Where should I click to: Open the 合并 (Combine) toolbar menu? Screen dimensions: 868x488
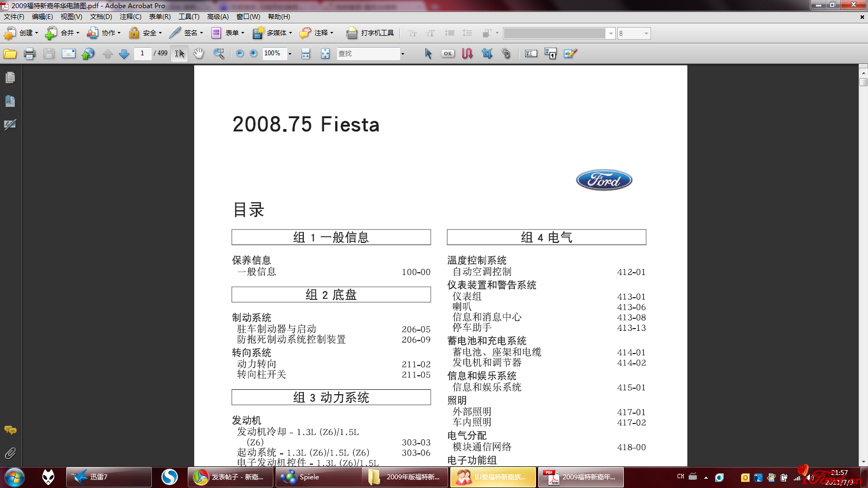(x=62, y=33)
